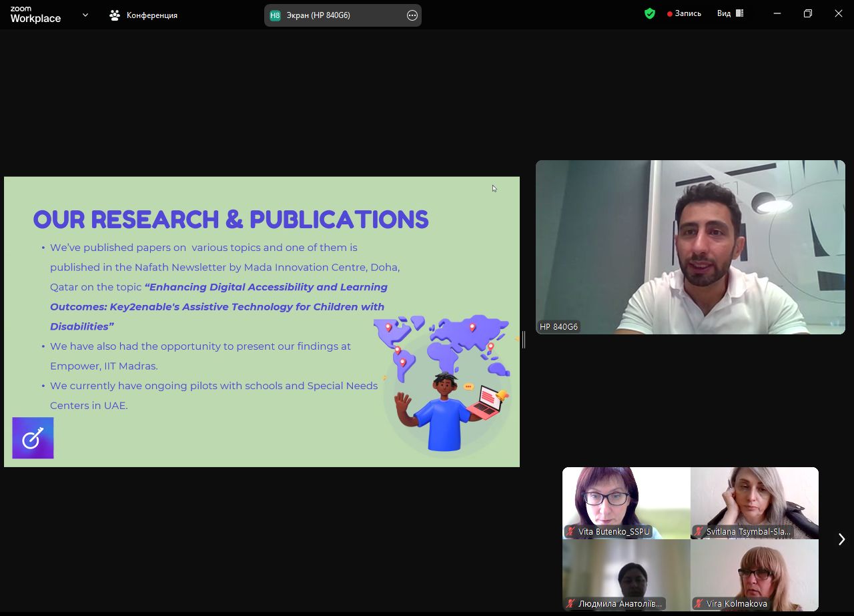Screen dimensions: 854x616
Task: Open the Zoom Workplace dropdown arrow
Action: 85,15
